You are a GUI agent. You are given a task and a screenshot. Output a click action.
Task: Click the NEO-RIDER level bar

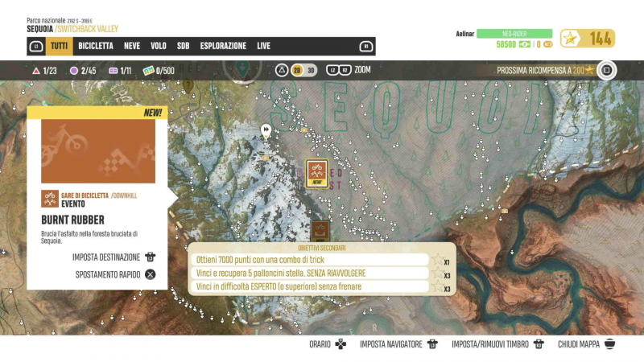point(514,34)
